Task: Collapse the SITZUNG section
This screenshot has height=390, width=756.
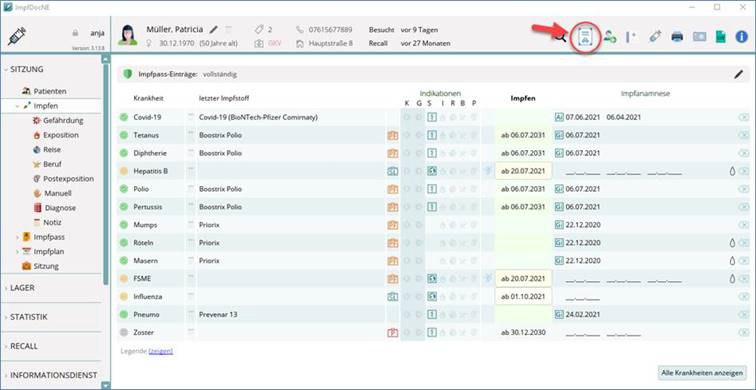Action: coord(5,69)
